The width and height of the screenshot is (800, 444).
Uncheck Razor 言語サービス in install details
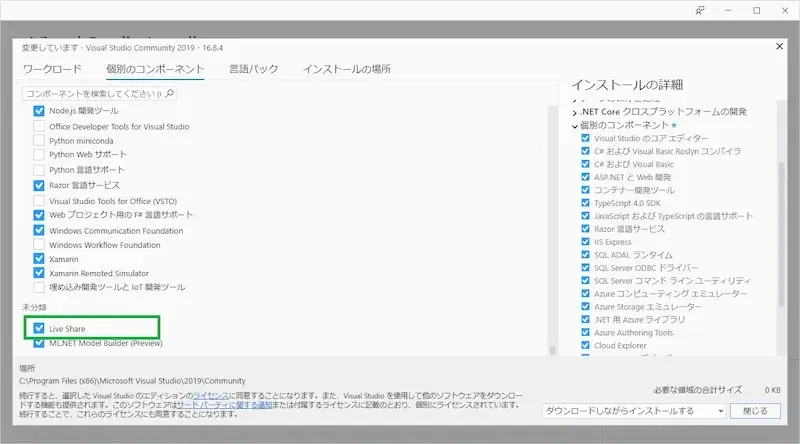click(585, 229)
